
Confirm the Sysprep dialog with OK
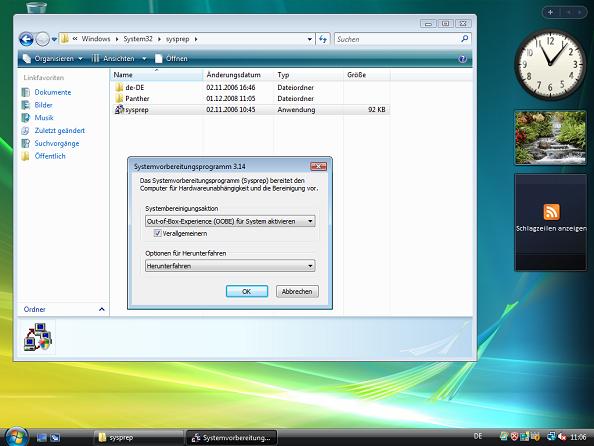[x=247, y=291]
